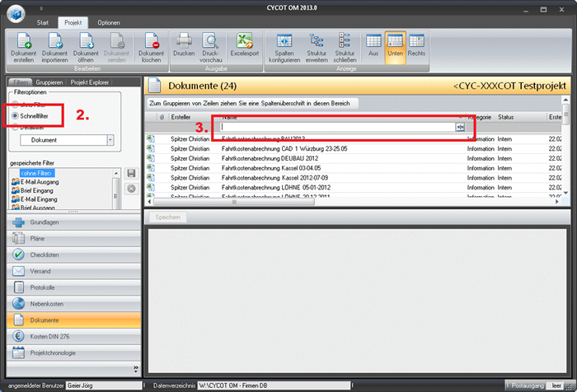Select the Schnellfilter radio button
This screenshot has height=392, width=577.
click(15, 116)
